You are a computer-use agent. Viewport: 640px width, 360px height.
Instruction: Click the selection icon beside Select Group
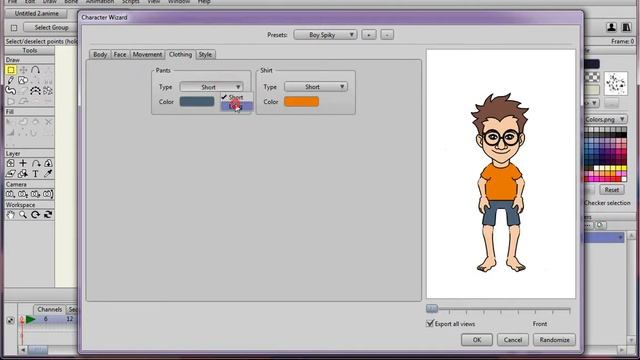tap(14, 28)
